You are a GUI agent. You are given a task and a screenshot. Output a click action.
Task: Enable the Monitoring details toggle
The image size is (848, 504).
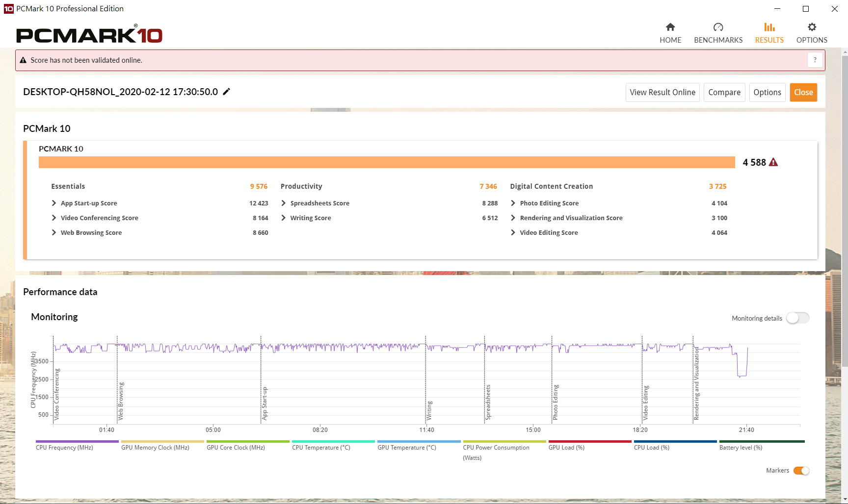[x=797, y=318]
